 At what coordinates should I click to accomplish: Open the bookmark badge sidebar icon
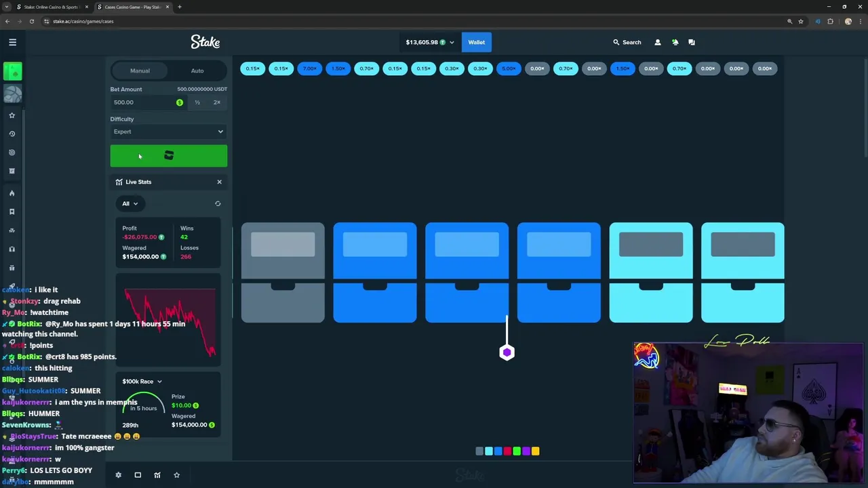click(12, 211)
